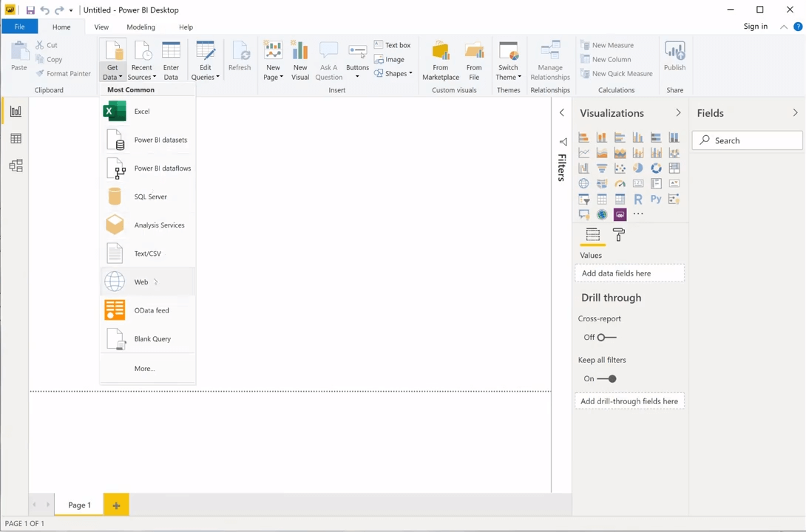Screen dimensions: 806x532
Task: Turn off Keep all filters toggle
Action: pos(606,379)
